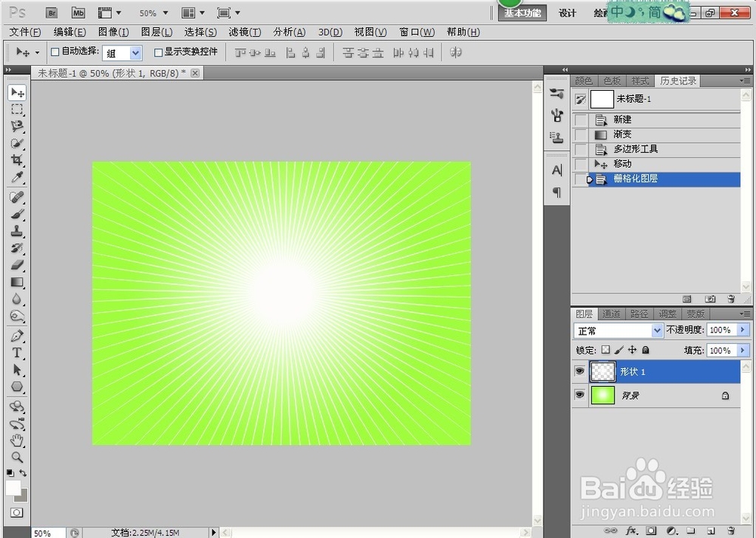
Task: Select the Spot Healing Brush tool
Action: (17, 197)
